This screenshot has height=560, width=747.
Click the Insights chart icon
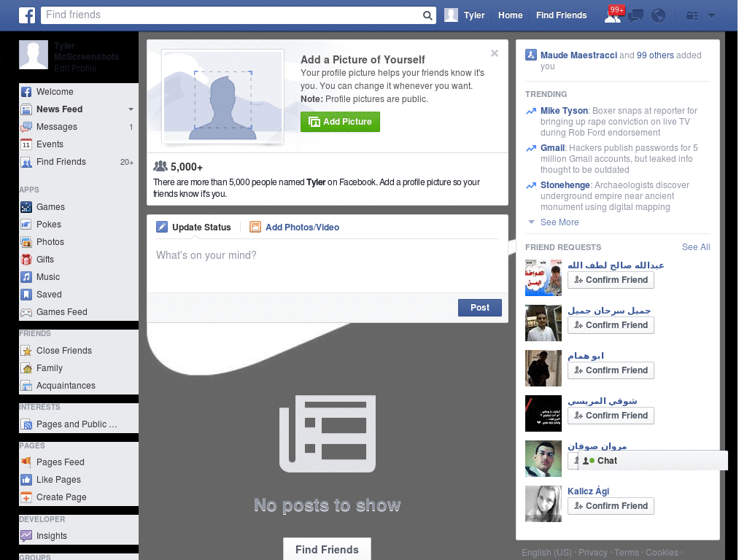click(26, 536)
